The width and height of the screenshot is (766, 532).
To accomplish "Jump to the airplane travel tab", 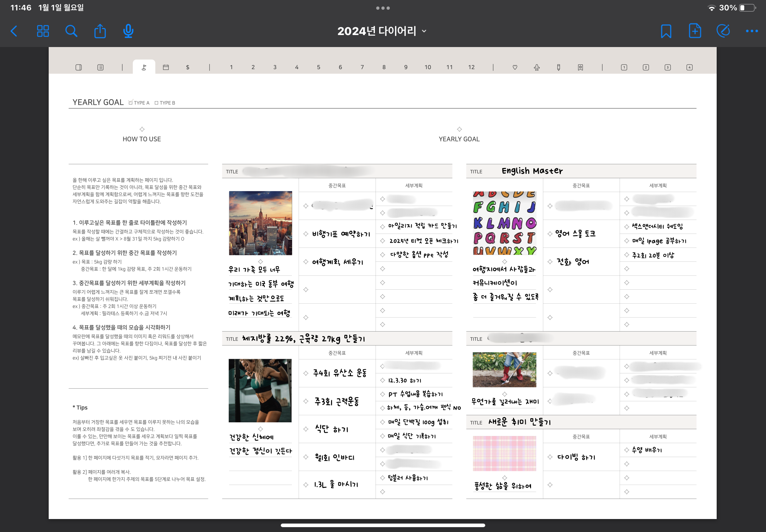I will (536, 67).
